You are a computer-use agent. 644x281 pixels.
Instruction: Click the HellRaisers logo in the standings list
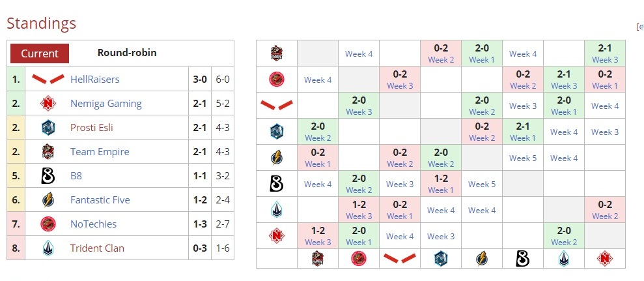click(48, 80)
